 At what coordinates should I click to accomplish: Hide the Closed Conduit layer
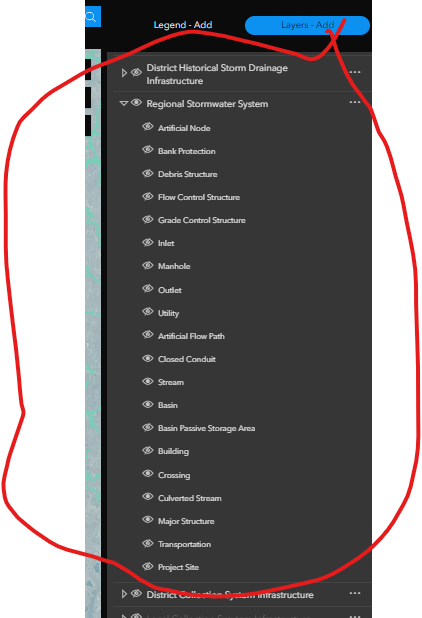click(148, 358)
